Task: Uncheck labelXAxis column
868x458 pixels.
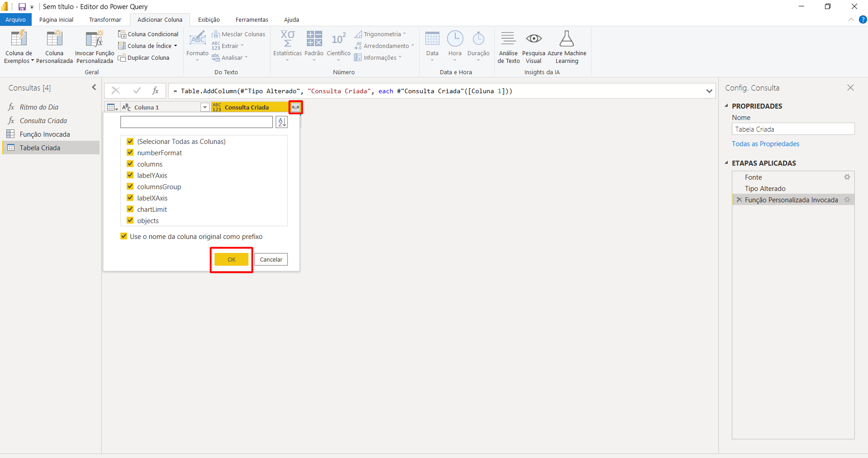Action: [130, 198]
